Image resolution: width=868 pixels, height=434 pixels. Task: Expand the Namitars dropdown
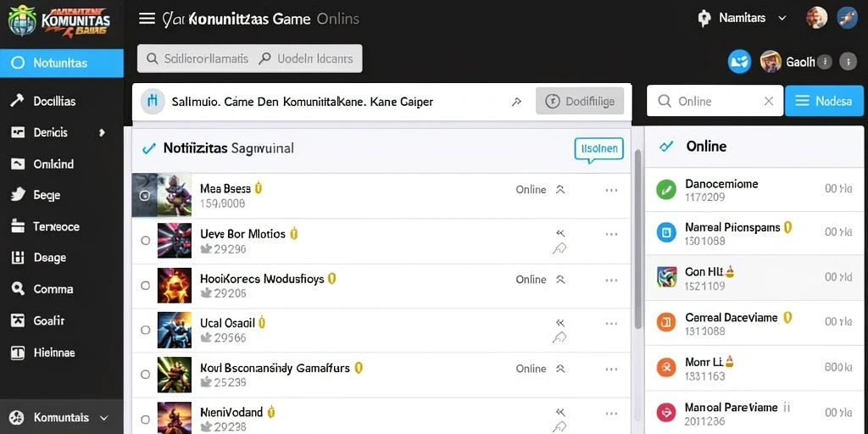point(782,19)
